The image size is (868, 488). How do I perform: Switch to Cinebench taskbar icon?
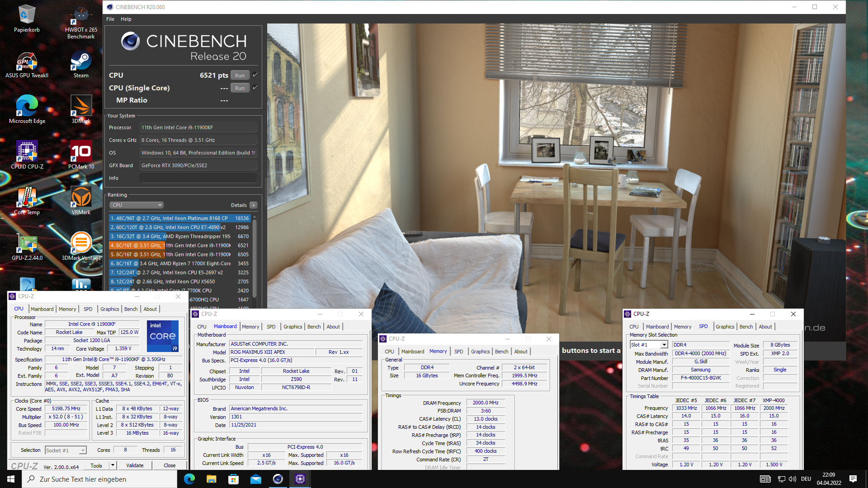(x=278, y=479)
